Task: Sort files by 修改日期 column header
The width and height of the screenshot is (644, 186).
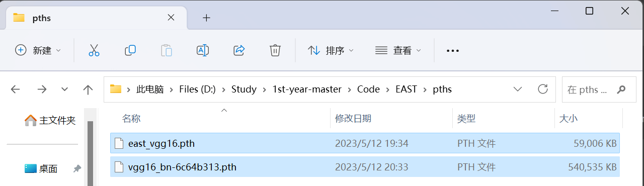Action: pyautogui.click(x=353, y=119)
